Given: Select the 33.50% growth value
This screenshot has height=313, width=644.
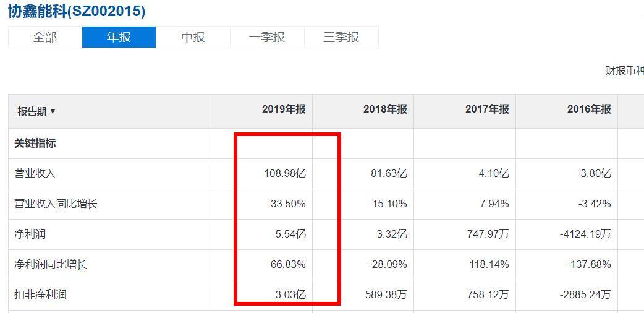Looking at the screenshot, I should click(289, 204).
